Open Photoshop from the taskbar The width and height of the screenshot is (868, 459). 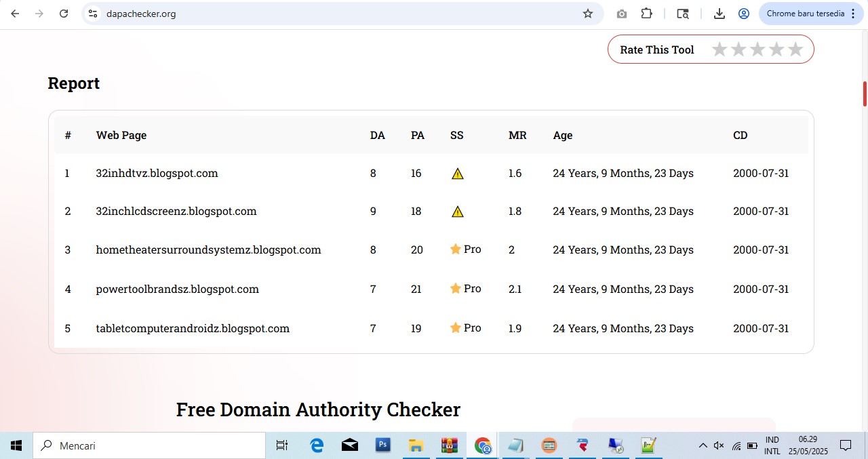coord(382,445)
